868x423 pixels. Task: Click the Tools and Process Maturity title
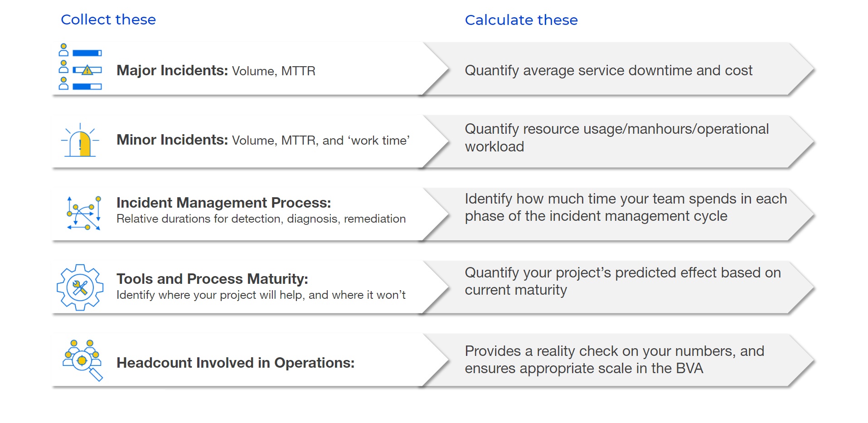pyautogui.click(x=212, y=278)
